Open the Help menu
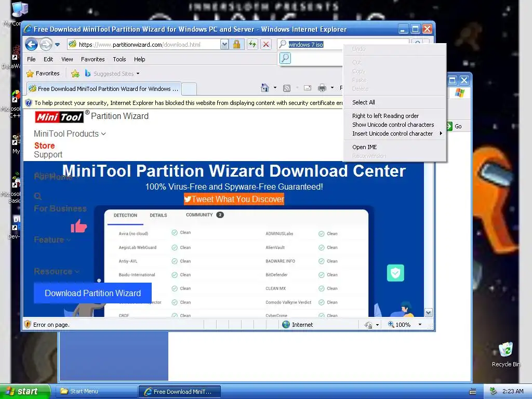The width and height of the screenshot is (532, 399). (x=139, y=59)
